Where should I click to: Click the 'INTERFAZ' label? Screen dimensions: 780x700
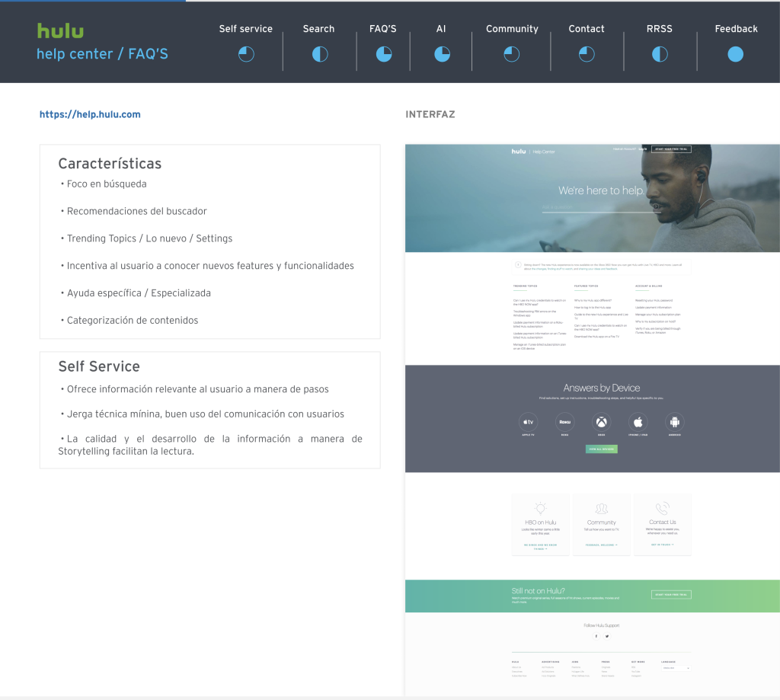pos(430,114)
